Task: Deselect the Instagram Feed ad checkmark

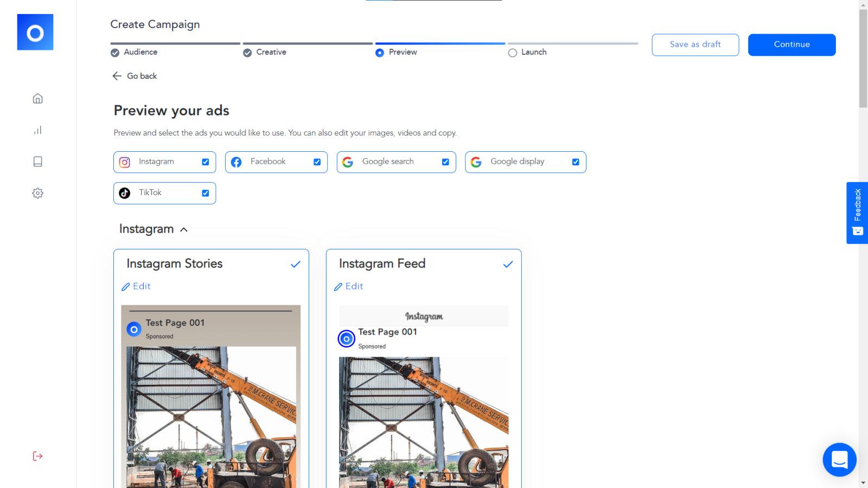Action: (508, 264)
